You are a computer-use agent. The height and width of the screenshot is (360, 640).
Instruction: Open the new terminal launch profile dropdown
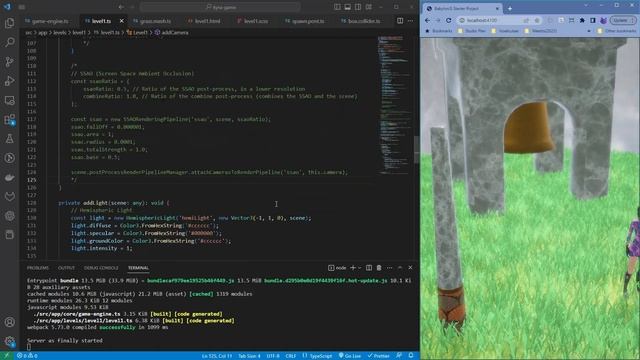click(360, 268)
